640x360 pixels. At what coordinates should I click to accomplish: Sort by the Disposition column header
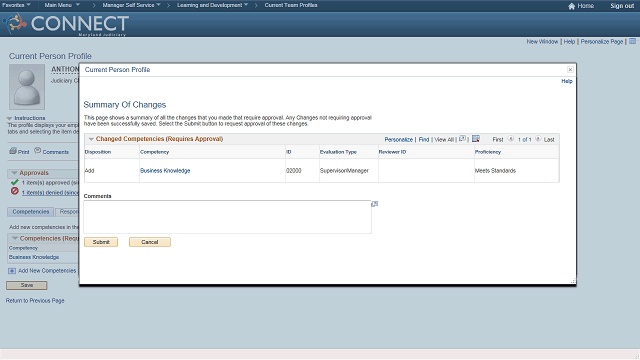pyautogui.click(x=98, y=152)
